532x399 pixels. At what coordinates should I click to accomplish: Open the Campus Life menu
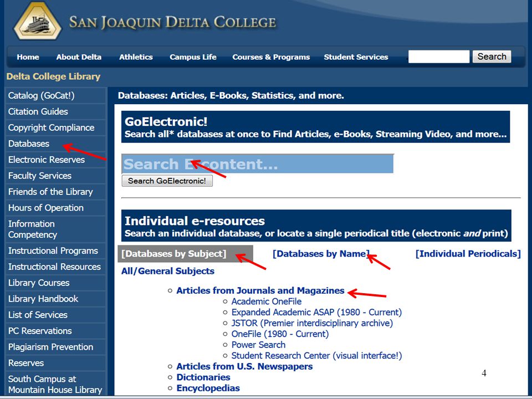click(x=193, y=57)
